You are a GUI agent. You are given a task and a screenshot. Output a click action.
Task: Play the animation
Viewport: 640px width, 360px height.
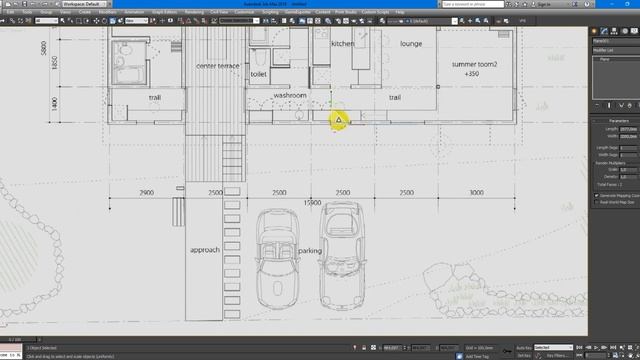[x=596, y=348]
